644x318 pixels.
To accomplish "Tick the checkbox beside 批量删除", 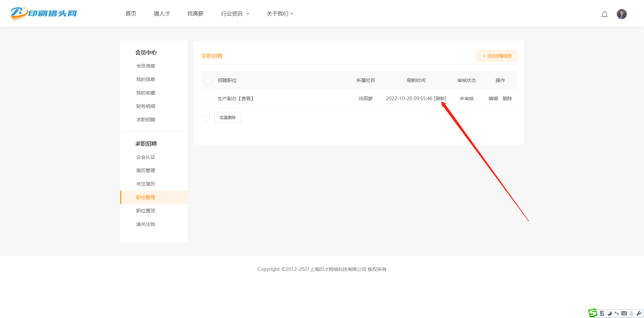I will pos(207,118).
